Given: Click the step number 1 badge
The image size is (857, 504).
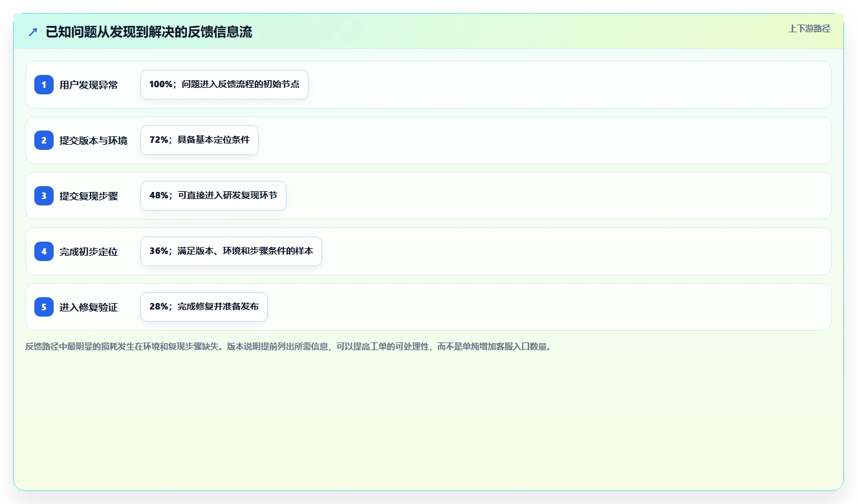Looking at the screenshot, I should (44, 85).
